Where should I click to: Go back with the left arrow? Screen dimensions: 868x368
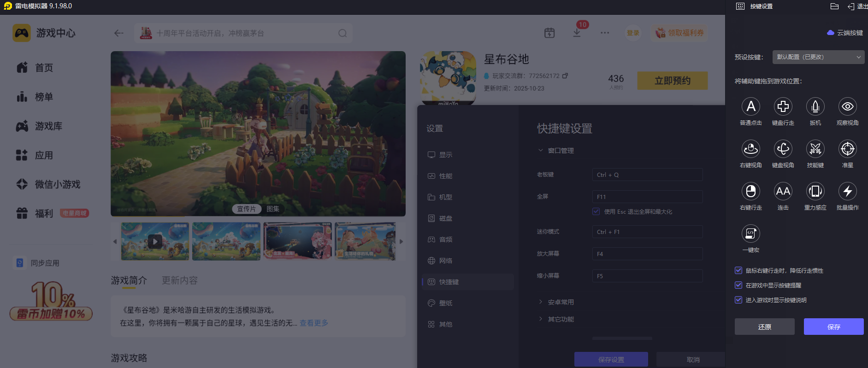pos(118,33)
